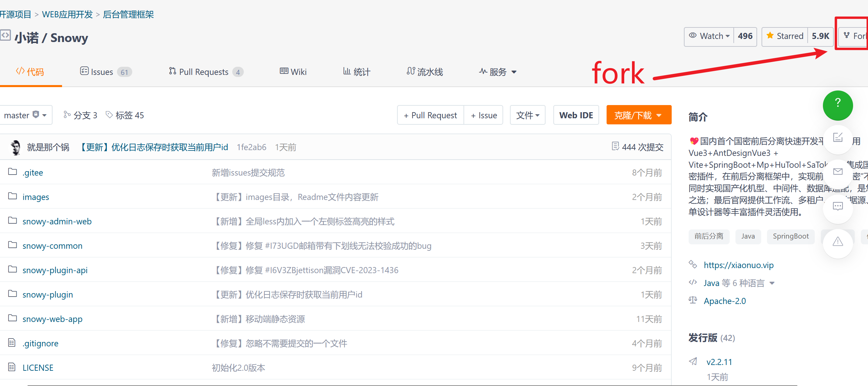Click the green help question mark button

click(x=837, y=105)
